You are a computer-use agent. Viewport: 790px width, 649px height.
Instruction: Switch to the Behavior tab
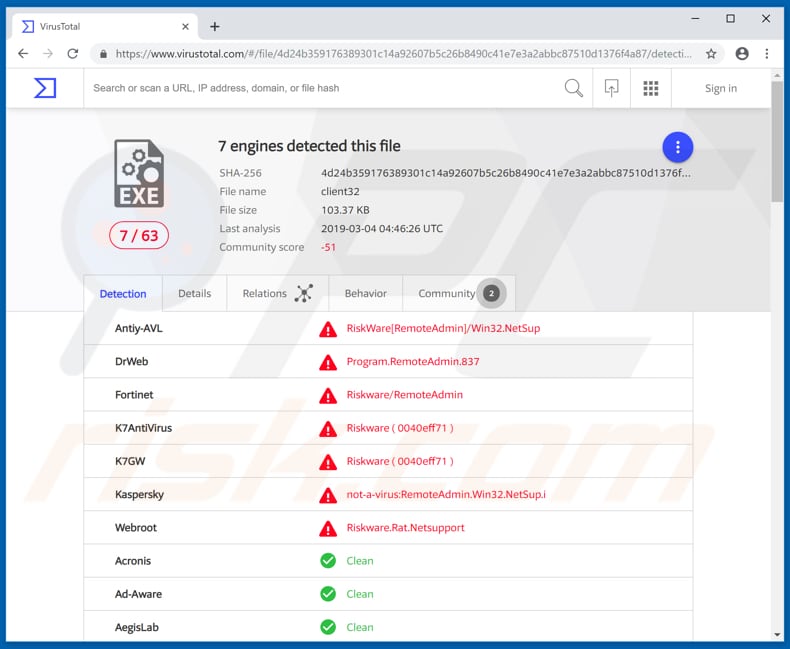(x=366, y=293)
